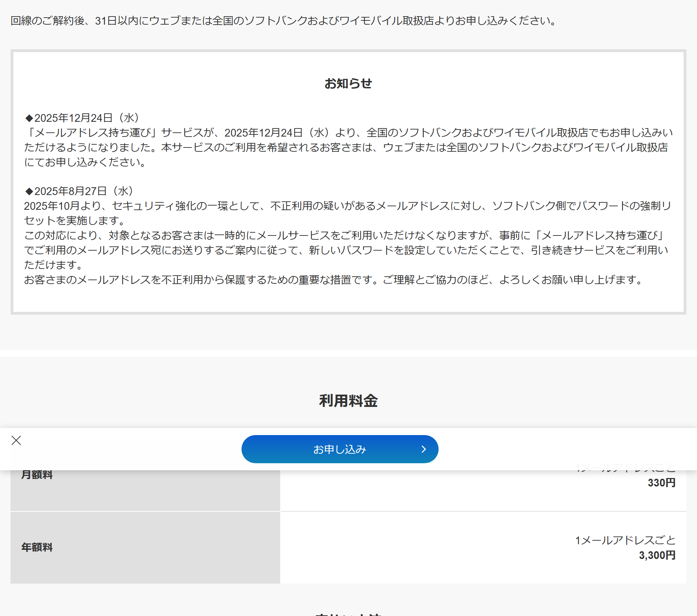Screen dimensions: 697x616
Task: Click the line beginning 2025年10月より、セキュリティ強化
Action: pyautogui.click(x=348, y=206)
